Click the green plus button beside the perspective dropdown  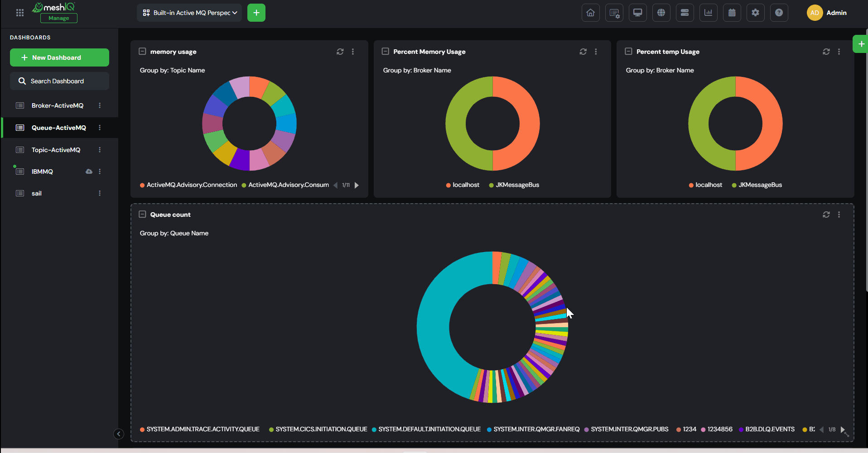pyautogui.click(x=256, y=13)
